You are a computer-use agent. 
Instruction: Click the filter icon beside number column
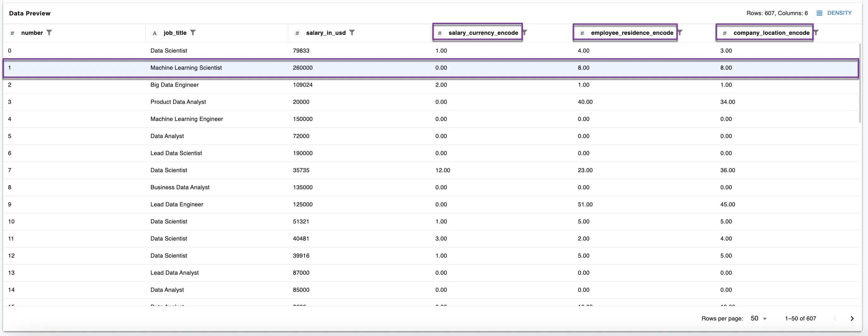[x=49, y=33]
